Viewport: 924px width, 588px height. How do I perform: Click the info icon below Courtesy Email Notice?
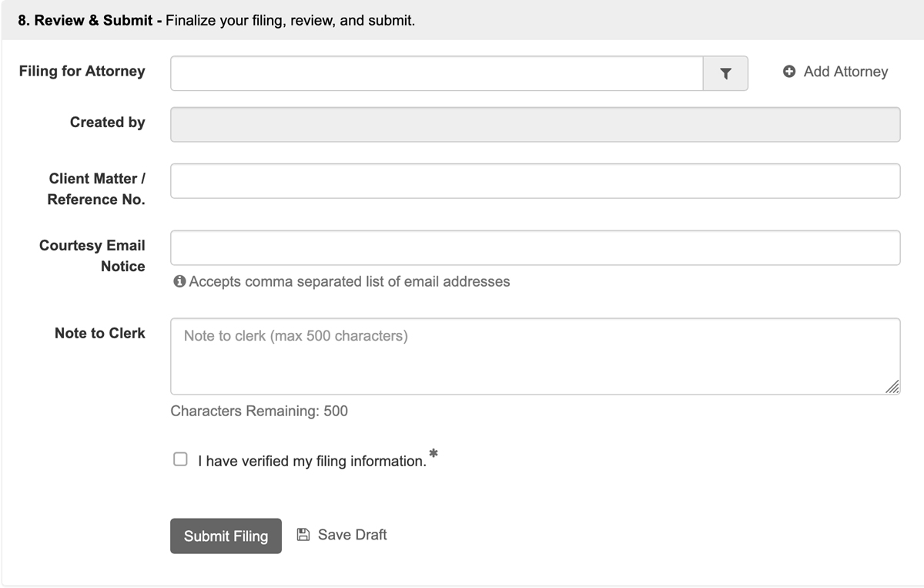(178, 281)
